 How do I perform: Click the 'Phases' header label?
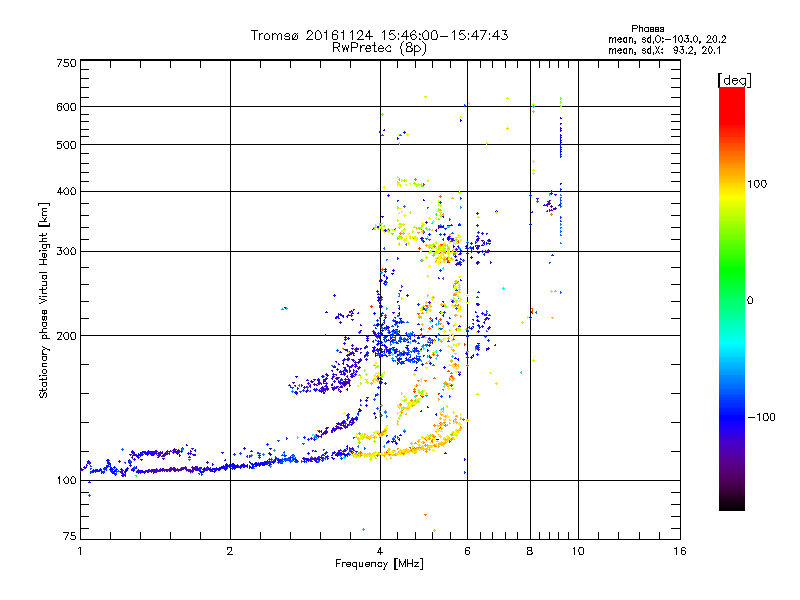click(647, 29)
